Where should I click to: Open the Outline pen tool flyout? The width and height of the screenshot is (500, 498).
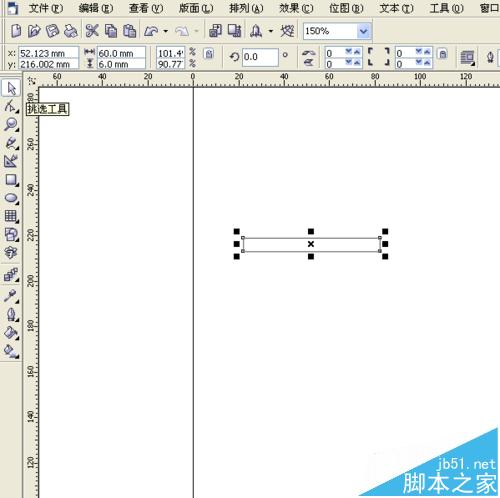11,314
